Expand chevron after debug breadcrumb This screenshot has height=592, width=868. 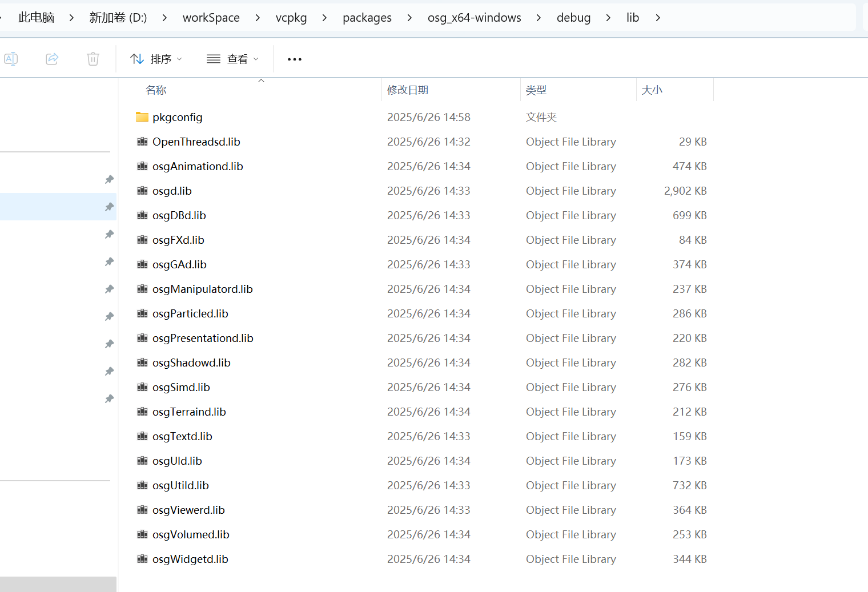[608, 18]
